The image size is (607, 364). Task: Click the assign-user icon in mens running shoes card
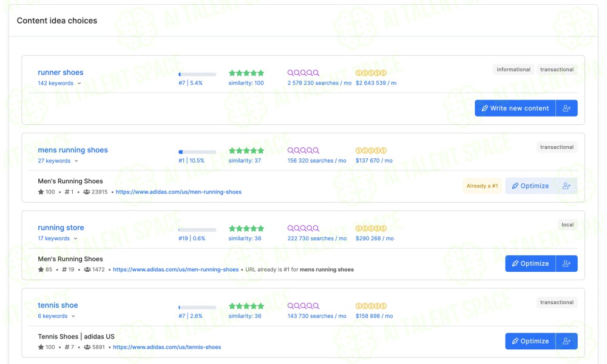(x=566, y=186)
